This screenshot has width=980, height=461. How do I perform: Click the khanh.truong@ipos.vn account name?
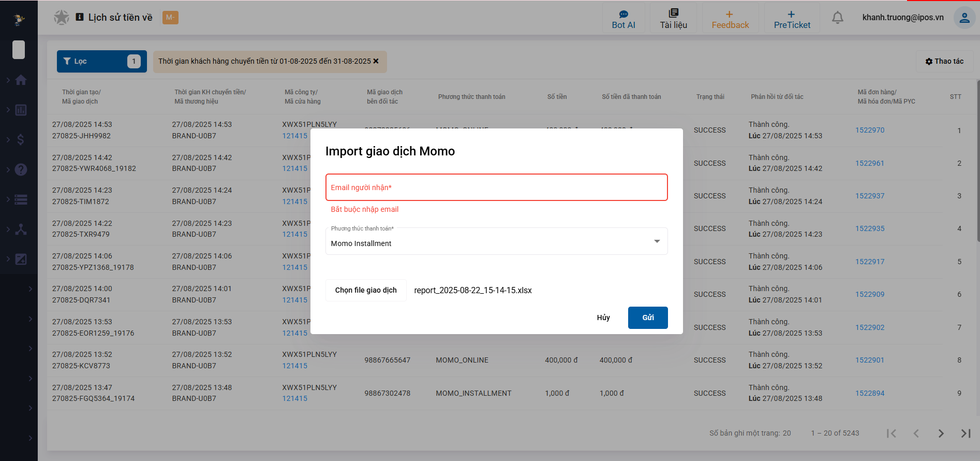coord(903,18)
